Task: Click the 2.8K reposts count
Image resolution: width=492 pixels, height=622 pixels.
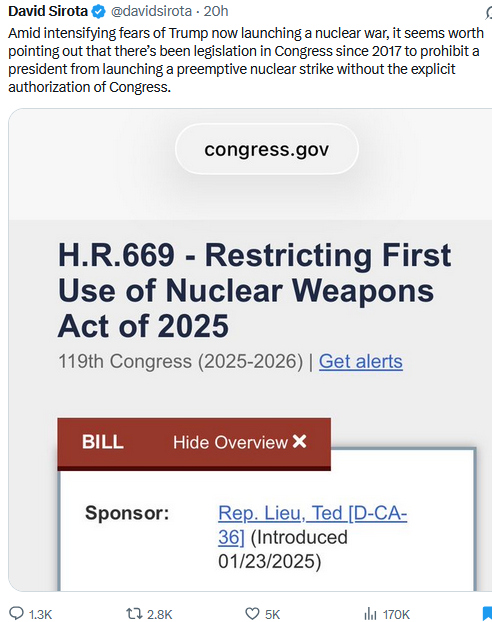Action: (x=160, y=614)
